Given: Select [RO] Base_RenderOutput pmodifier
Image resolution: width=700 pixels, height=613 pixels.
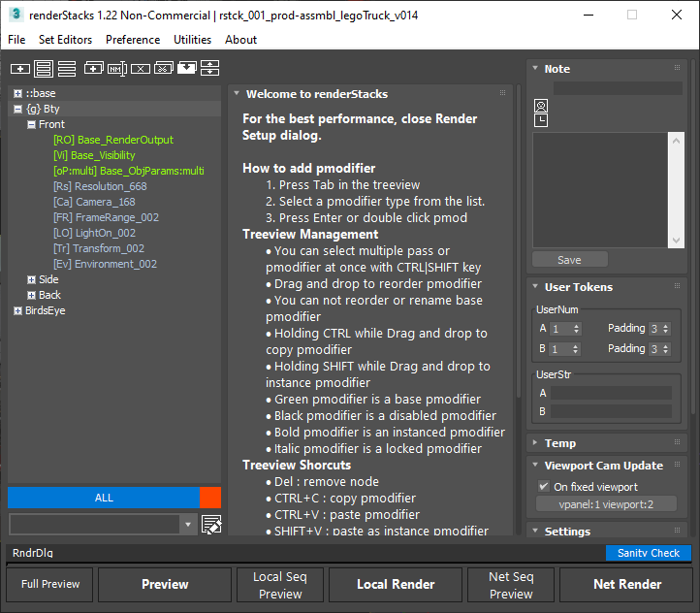Looking at the screenshot, I should pyautogui.click(x=112, y=140).
